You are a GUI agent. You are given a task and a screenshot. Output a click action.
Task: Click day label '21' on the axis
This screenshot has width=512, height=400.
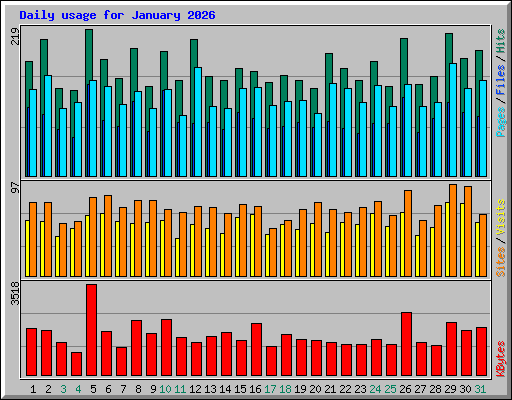pyautogui.click(x=330, y=389)
